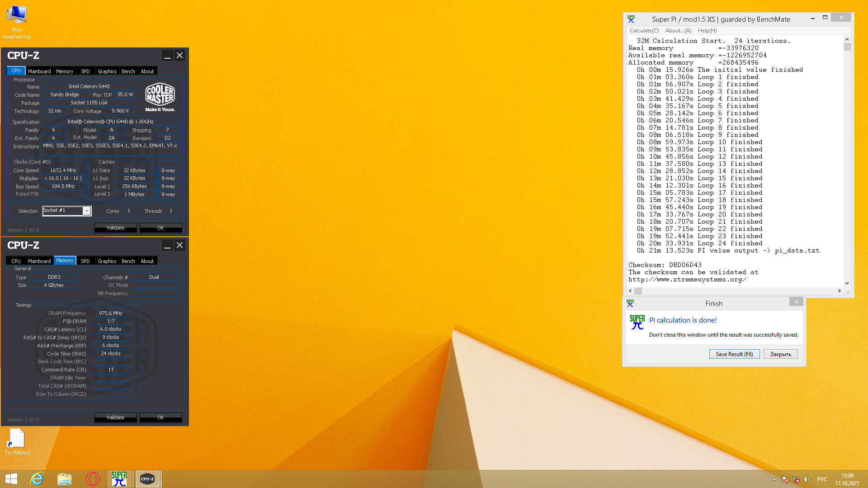The width and height of the screenshot is (868, 488).
Task: Click the CAS# Latency value 6.0 clocks
Action: 111,329
